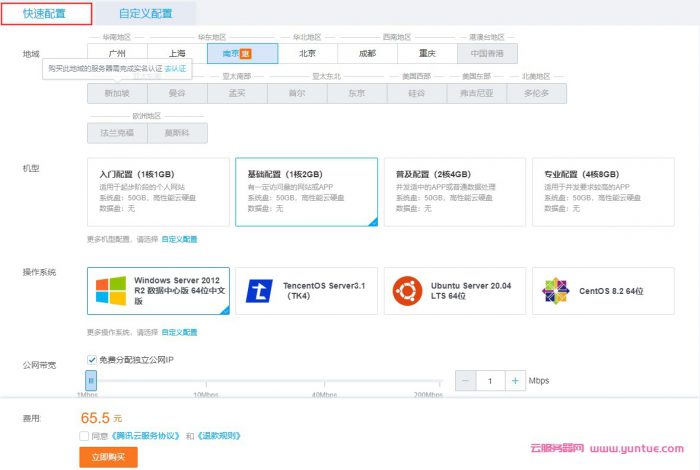This screenshot has height=470, width=700.
Task: Choose the 孟买 region
Action: pyautogui.click(x=237, y=93)
